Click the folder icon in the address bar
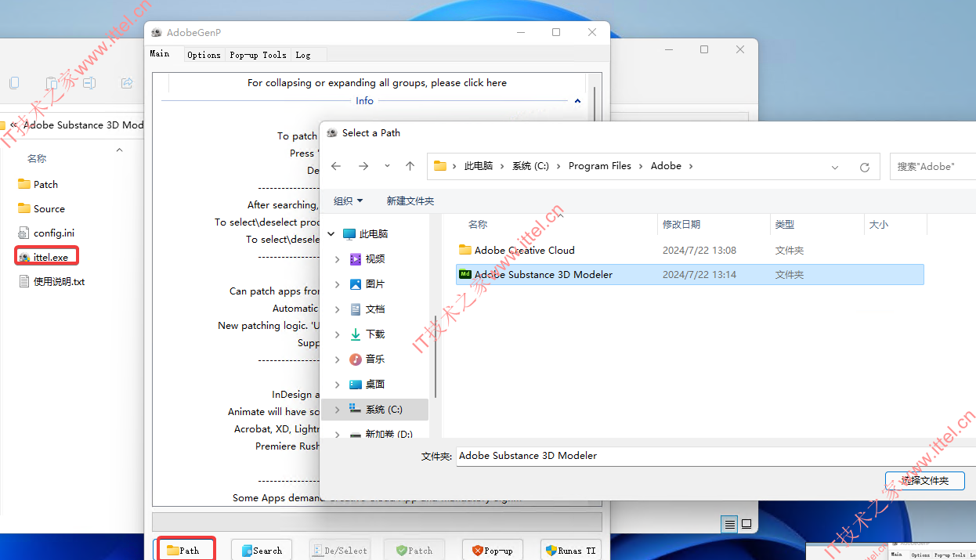The image size is (976, 560). [440, 166]
